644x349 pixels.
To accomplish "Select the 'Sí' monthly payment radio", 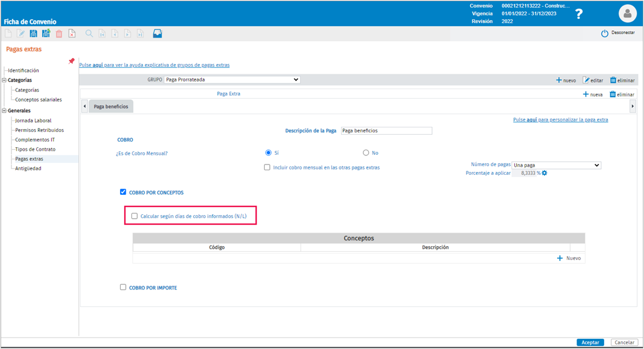I will tap(269, 153).
